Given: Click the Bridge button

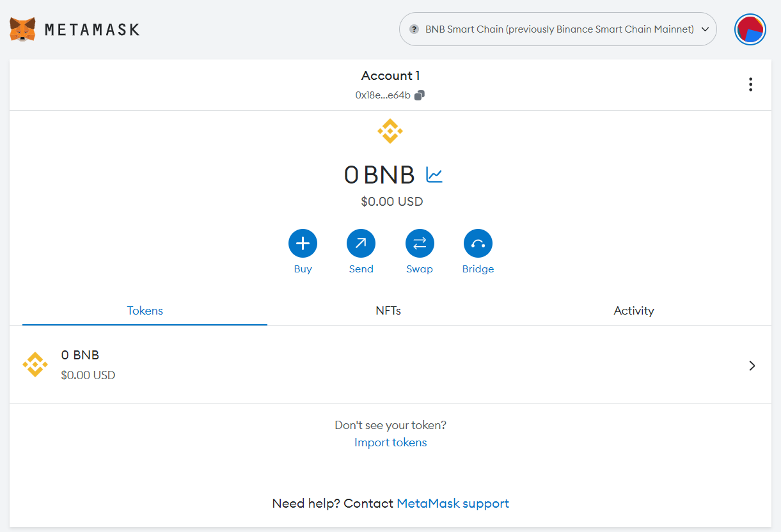Looking at the screenshot, I should point(478,243).
